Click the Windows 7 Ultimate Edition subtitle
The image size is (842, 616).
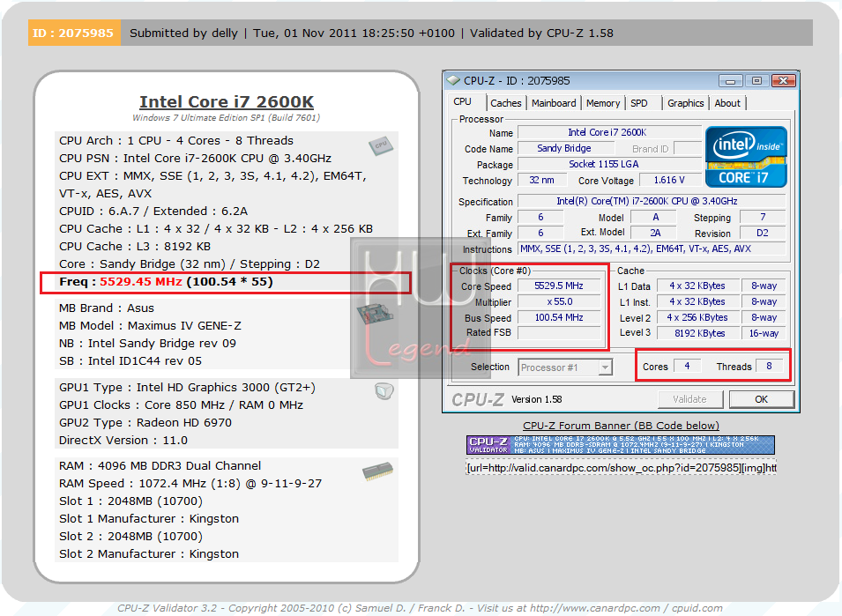(x=226, y=117)
